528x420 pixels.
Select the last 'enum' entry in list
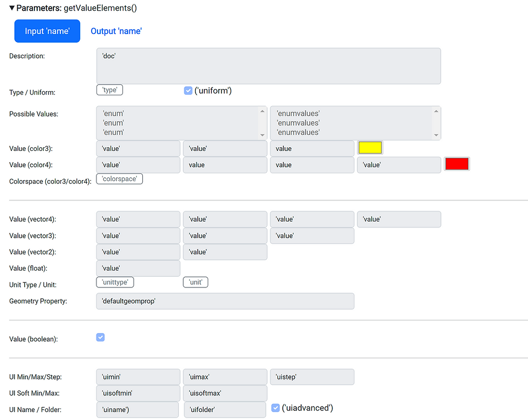(x=114, y=133)
